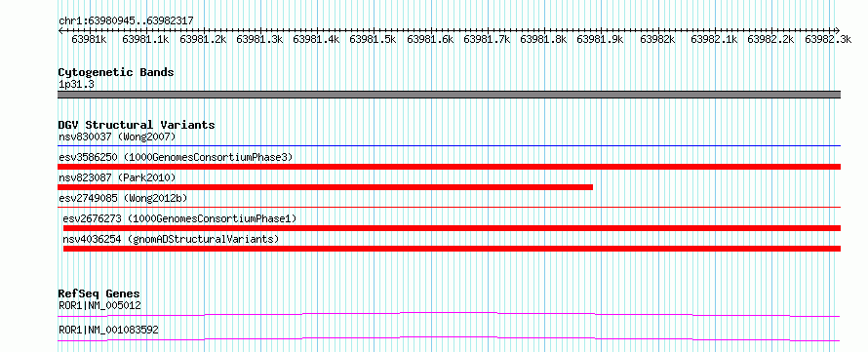The width and height of the screenshot is (868, 352).
Task: Click the nsv4036254 red variant bar
Action: click(452, 249)
